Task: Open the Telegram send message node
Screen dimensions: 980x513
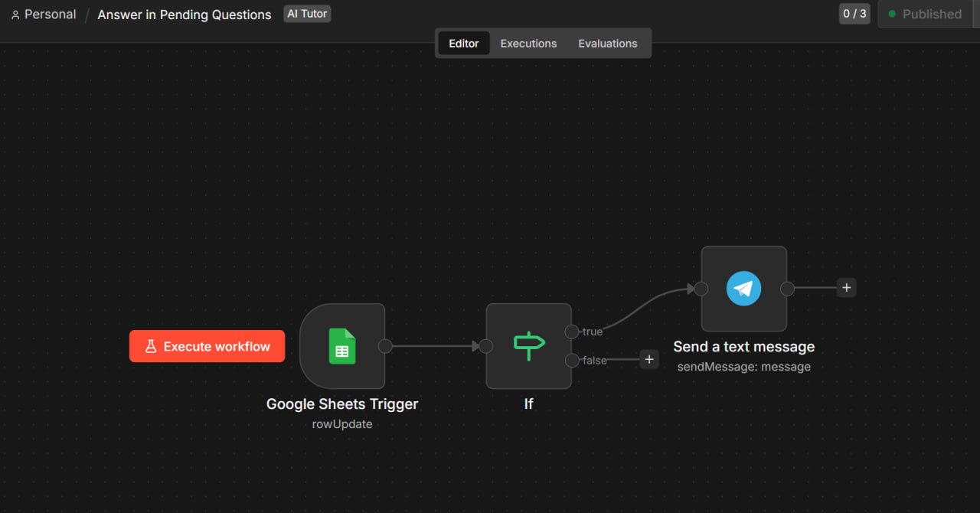Action: pos(743,289)
